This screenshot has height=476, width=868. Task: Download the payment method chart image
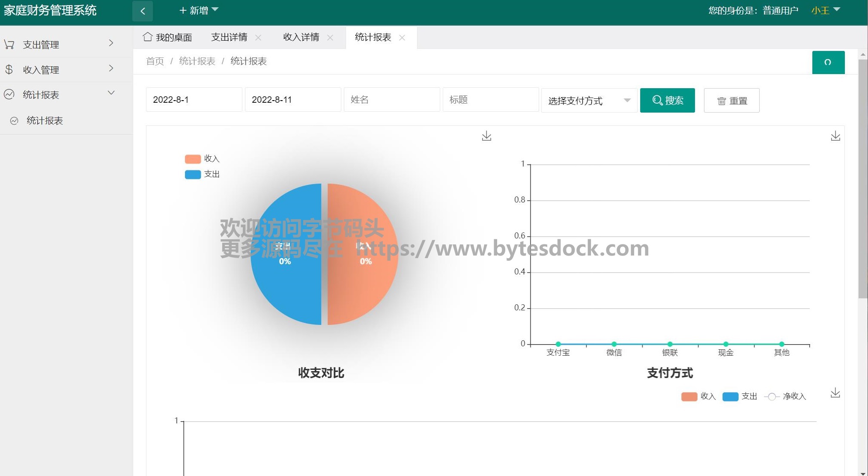835,136
